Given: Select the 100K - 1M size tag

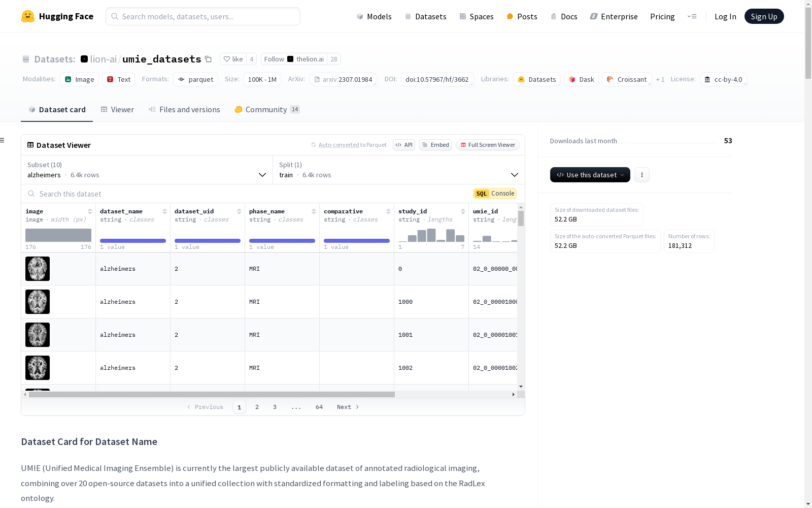Looking at the screenshot, I should coord(262,79).
